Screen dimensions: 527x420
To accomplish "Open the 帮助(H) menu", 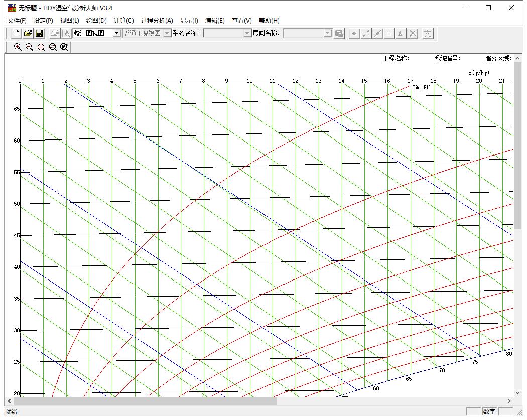I will pos(269,21).
